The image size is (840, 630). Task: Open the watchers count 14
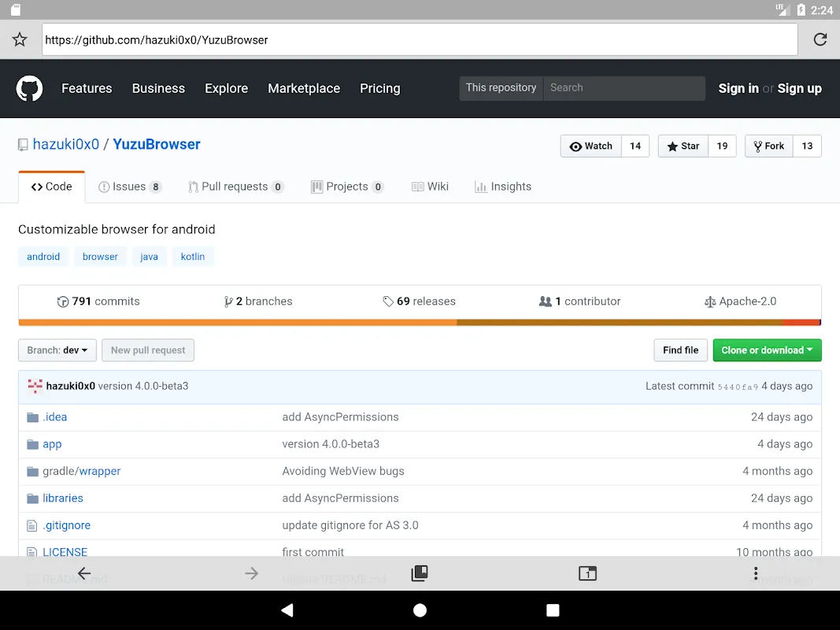[x=635, y=146]
